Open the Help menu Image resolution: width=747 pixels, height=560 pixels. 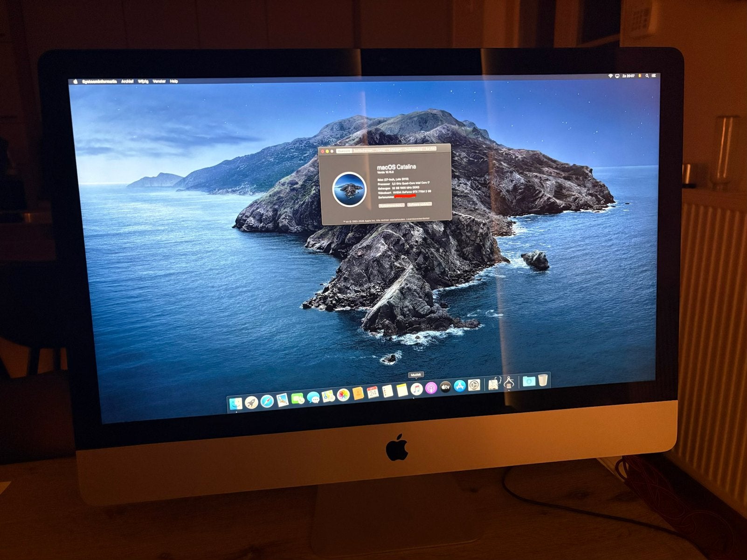174,82
